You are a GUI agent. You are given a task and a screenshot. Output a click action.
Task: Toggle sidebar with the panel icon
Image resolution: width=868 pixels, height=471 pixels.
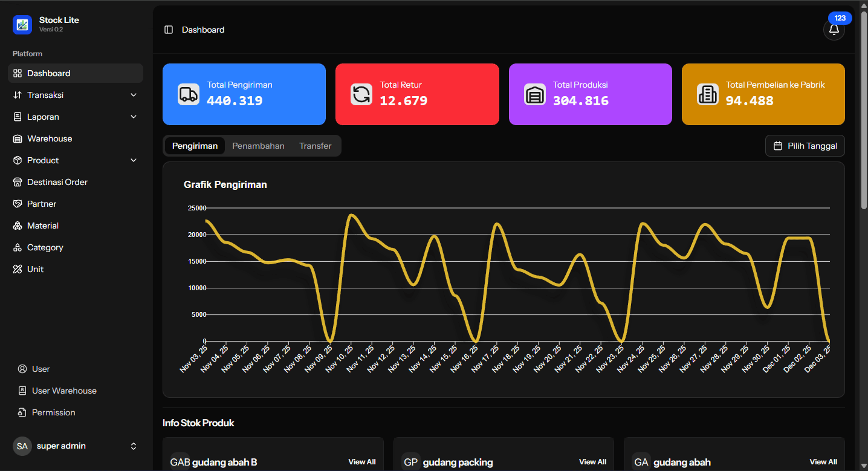coord(169,30)
